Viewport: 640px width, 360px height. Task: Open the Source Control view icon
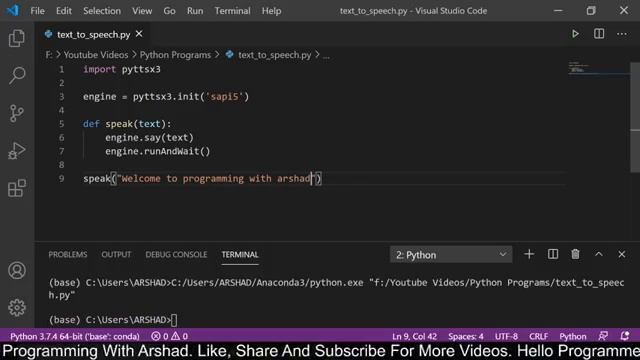[17, 113]
